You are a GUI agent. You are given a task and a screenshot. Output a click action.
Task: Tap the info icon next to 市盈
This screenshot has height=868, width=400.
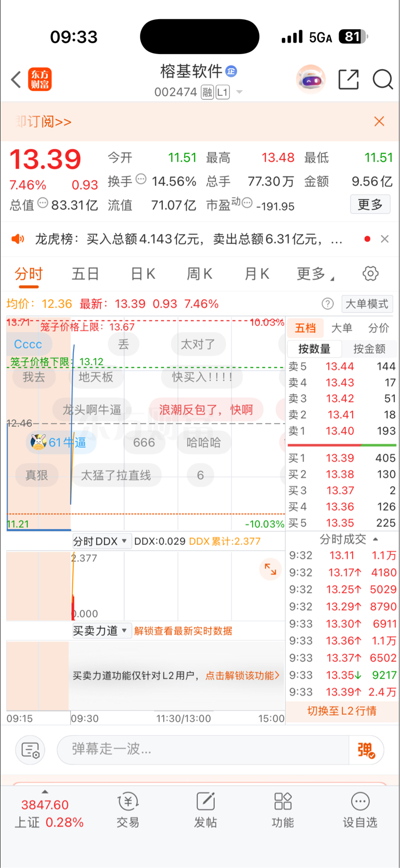247,203
